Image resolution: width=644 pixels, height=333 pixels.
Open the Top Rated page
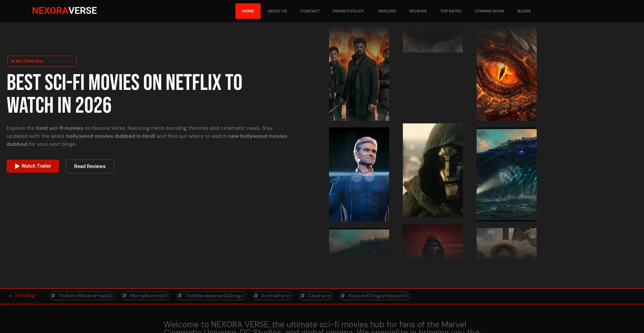click(x=450, y=11)
